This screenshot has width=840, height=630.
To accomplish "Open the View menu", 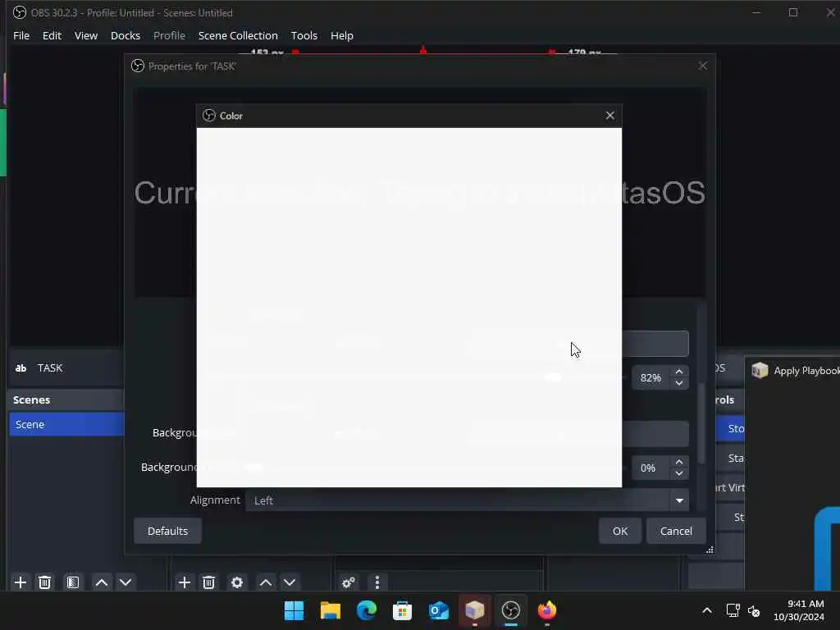I will pyautogui.click(x=85, y=35).
